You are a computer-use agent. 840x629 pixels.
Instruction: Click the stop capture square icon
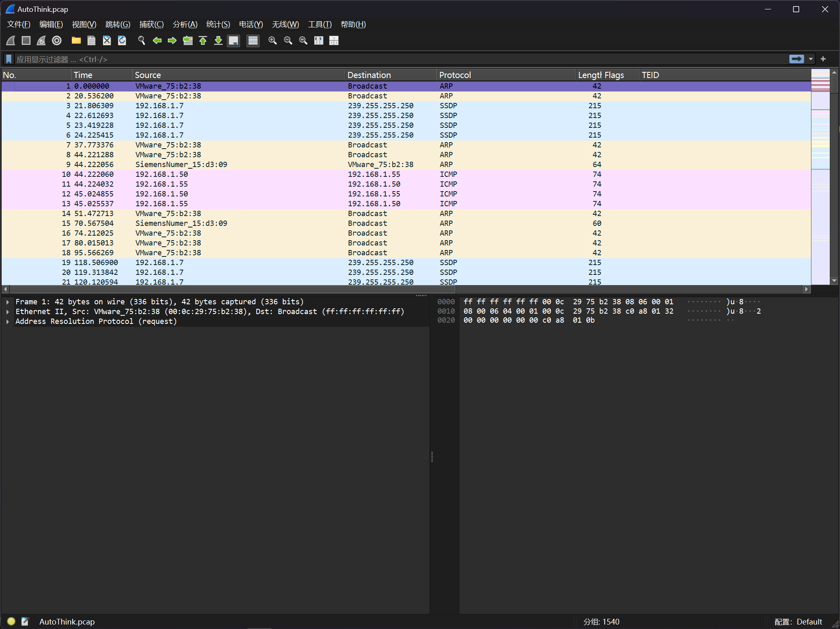pos(26,40)
